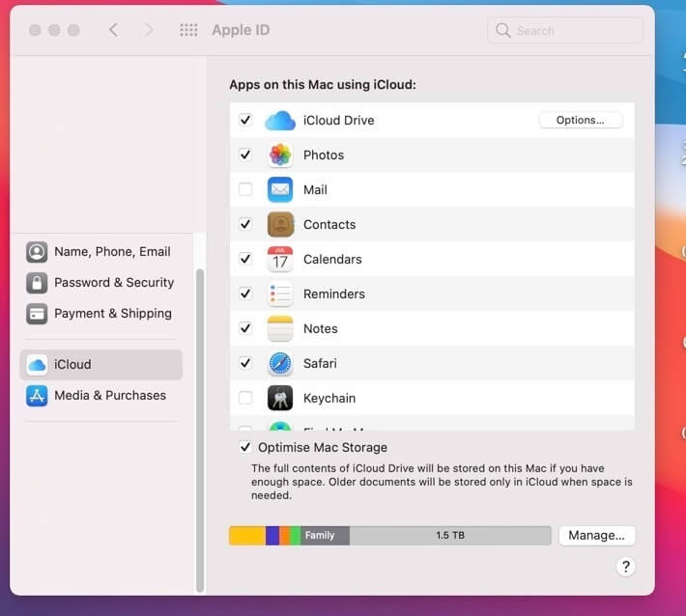686x616 pixels.
Task: Go back with the left arrow
Action: 114,30
